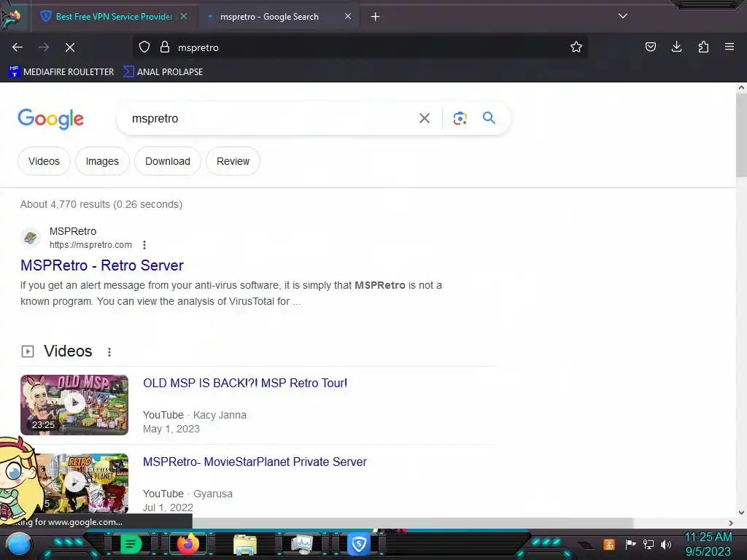The width and height of the screenshot is (747, 560).
Task: Click the site security padlock icon
Action: 165,47
